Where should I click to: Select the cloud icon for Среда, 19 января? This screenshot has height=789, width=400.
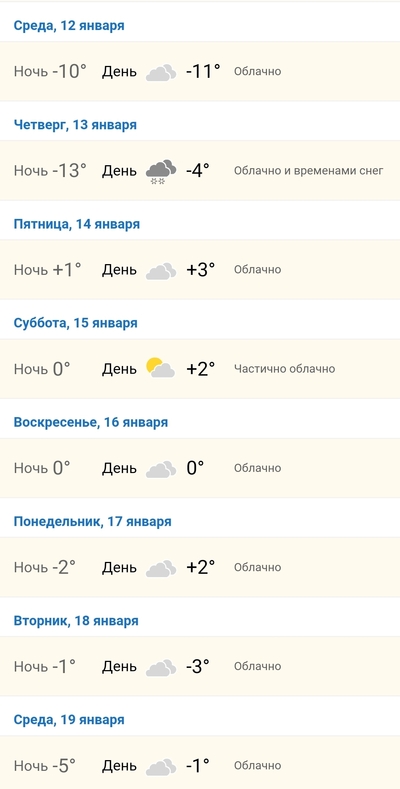coord(161,767)
